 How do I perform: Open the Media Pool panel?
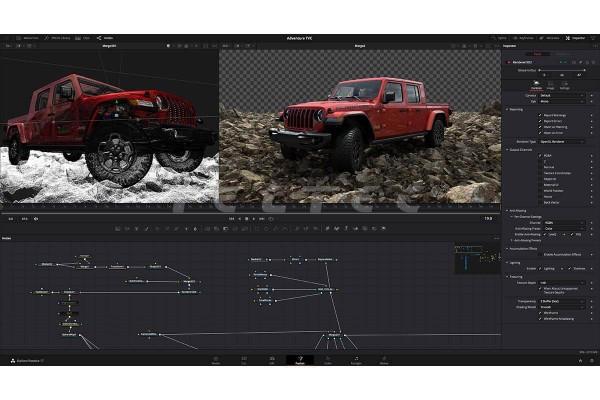28,38
